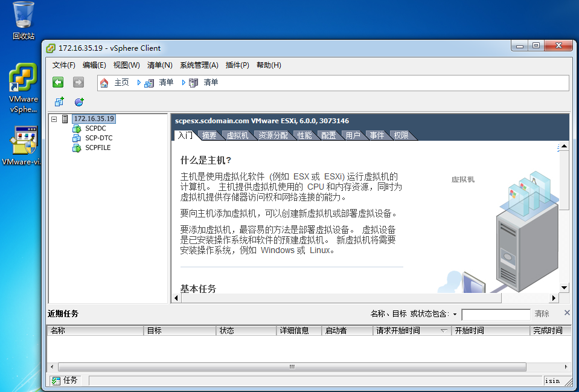Select the VMware vSphere Client desktop shortcut

[x=24, y=88]
